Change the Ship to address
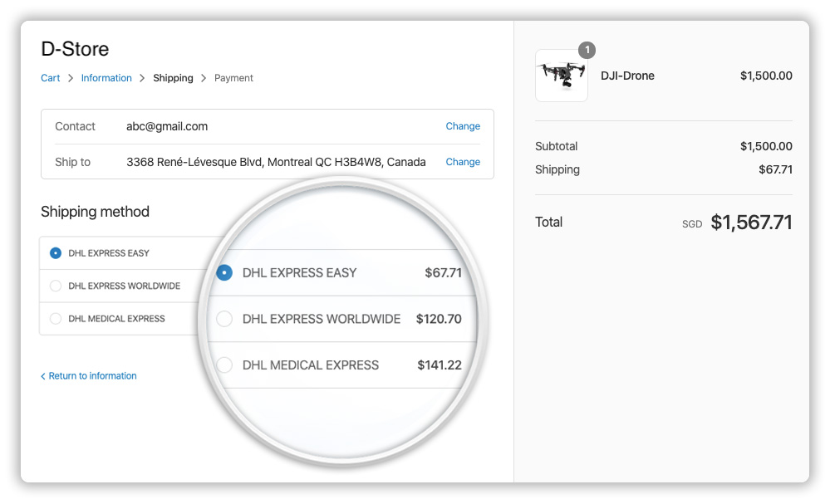The image size is (830, 504). (463, 162)
